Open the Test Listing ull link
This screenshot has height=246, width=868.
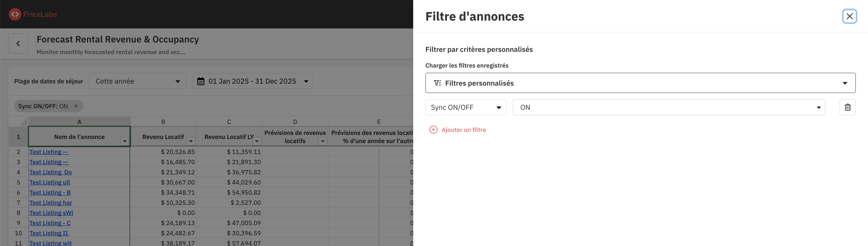[x=49, y=182]
